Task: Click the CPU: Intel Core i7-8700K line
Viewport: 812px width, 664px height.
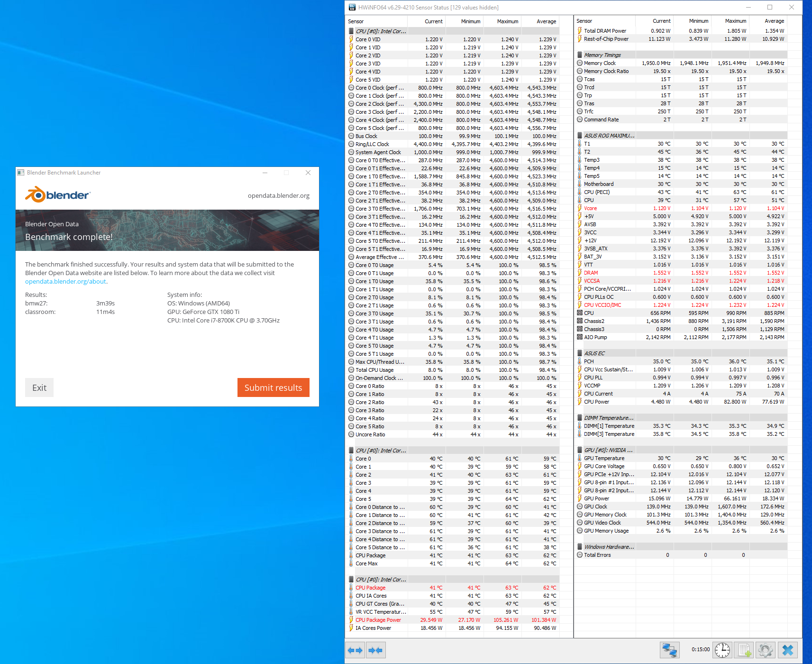Action: (223, 321)
